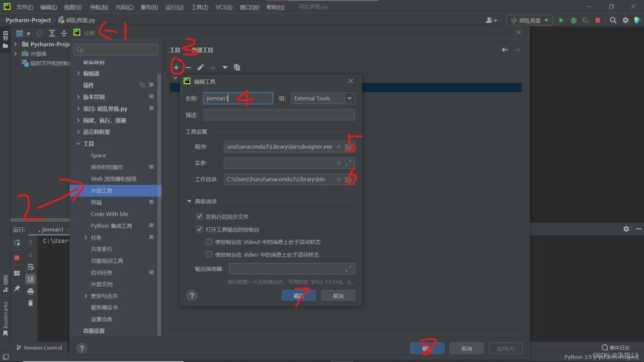Toggle scroll to end in Run console
The image size is (644, 362).
(x=31, y=279)
